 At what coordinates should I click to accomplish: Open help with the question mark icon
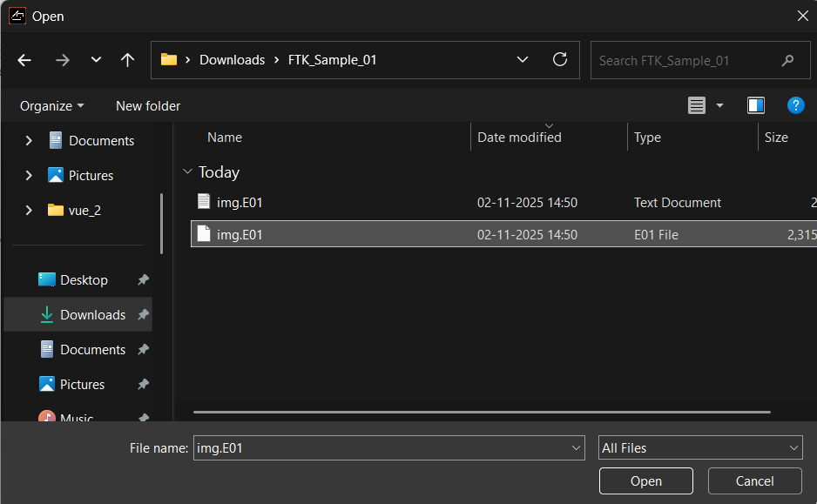coord(795,105)
